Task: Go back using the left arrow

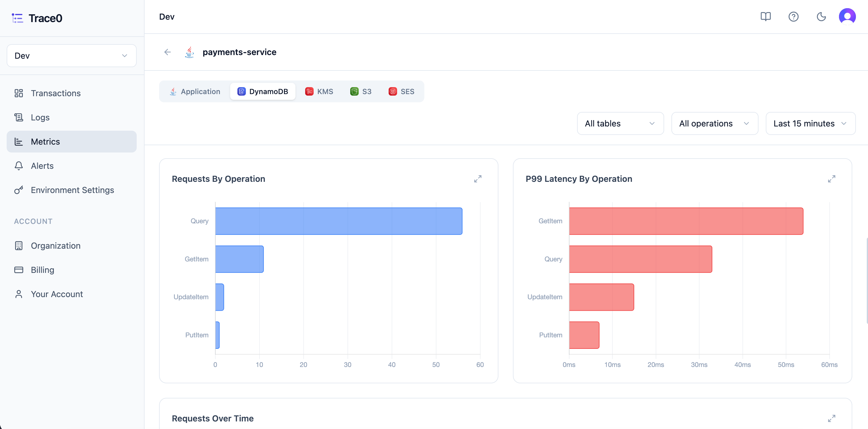Action: [168, 52]
